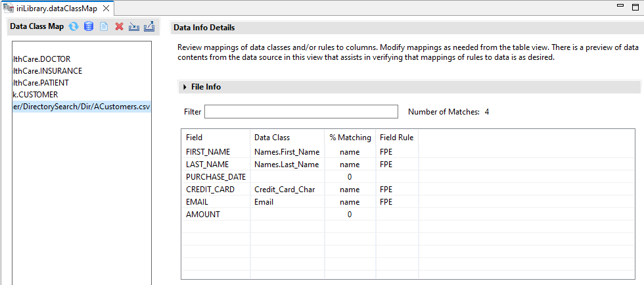Maximize the editor pane

[635, 7]
